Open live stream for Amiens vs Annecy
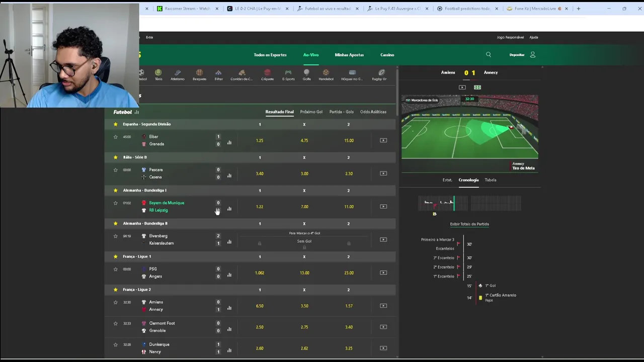Screen dimensions: 644x362 383,306
